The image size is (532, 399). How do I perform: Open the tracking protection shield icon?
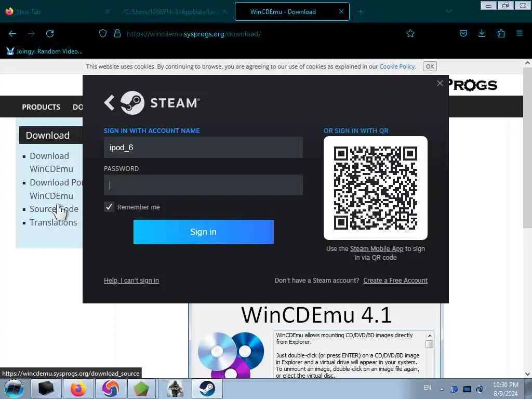[103, 33]
